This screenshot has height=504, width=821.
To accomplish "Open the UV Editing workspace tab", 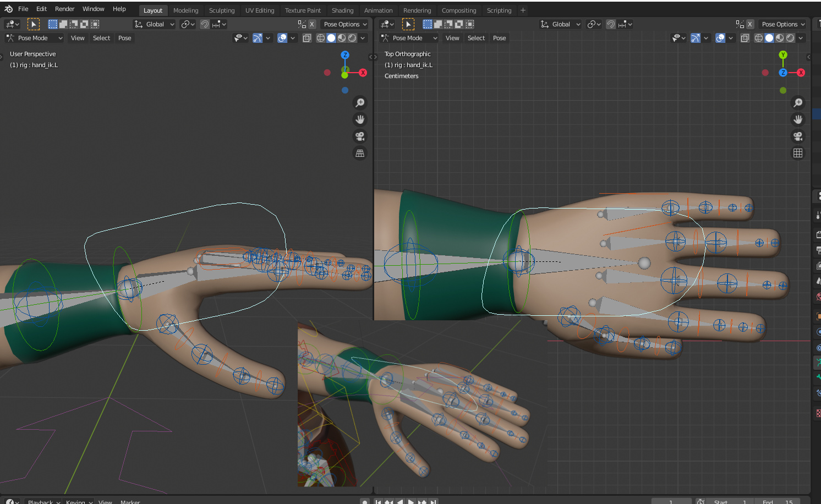I will [x=259, y=10].
